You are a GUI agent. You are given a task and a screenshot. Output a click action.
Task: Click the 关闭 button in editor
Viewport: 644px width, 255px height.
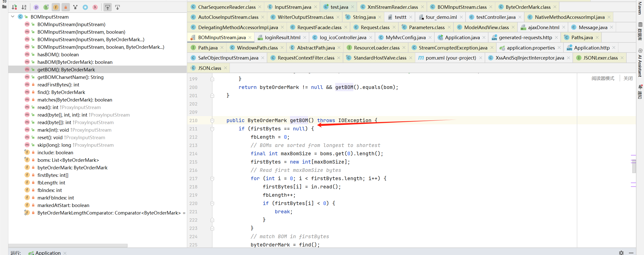pos(628,78)
